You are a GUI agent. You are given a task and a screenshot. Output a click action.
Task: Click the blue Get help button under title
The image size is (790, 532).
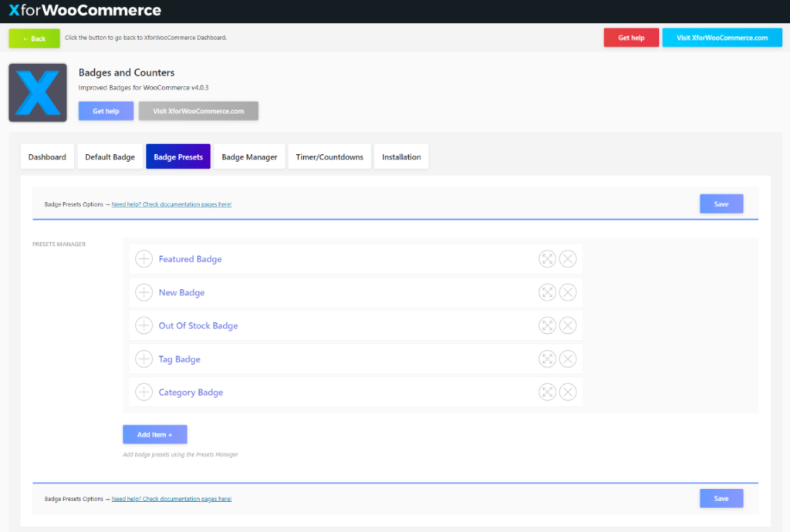pyautogui.click(x=106, y=111)
